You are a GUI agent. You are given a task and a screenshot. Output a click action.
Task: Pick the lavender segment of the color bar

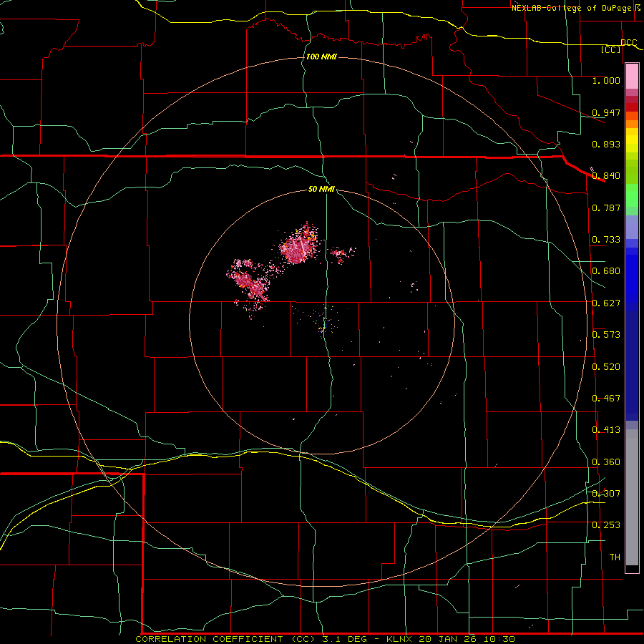point(632,228)
